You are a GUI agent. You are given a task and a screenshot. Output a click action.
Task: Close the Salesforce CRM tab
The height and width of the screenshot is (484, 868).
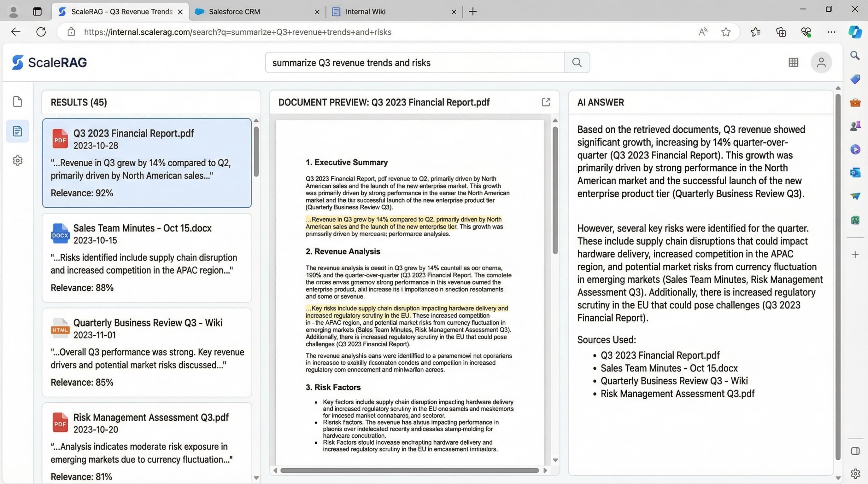point(317,12)
